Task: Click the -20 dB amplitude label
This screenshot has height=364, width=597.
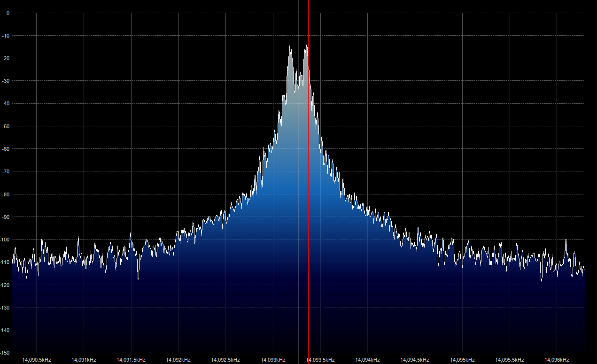Action: click(x=6, y=58)
